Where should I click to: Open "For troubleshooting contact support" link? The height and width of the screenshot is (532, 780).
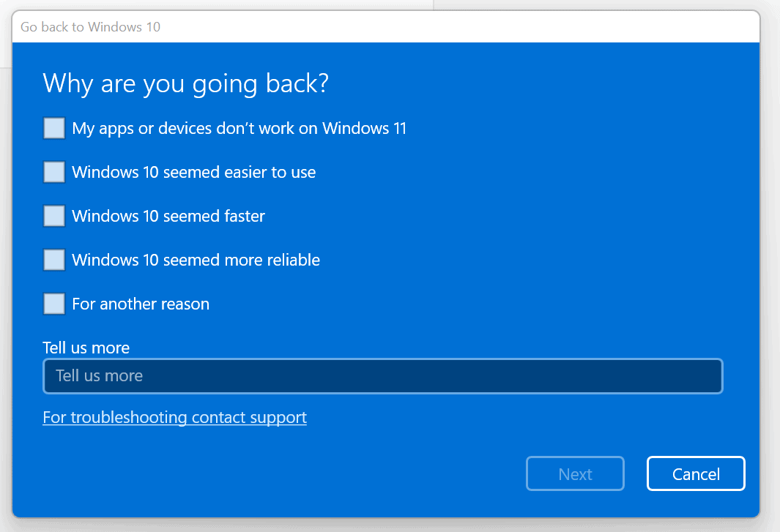point(174,417)
